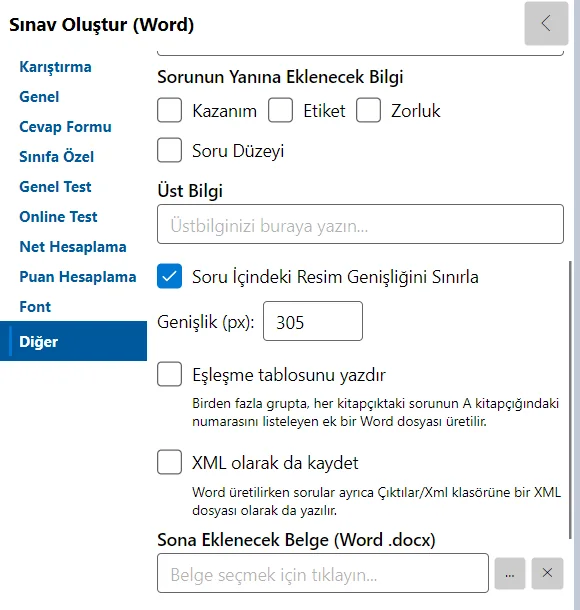Screen dimensions: 580x610
Task: Focus the Üst Bilgi text field
Action: (360, 224)
